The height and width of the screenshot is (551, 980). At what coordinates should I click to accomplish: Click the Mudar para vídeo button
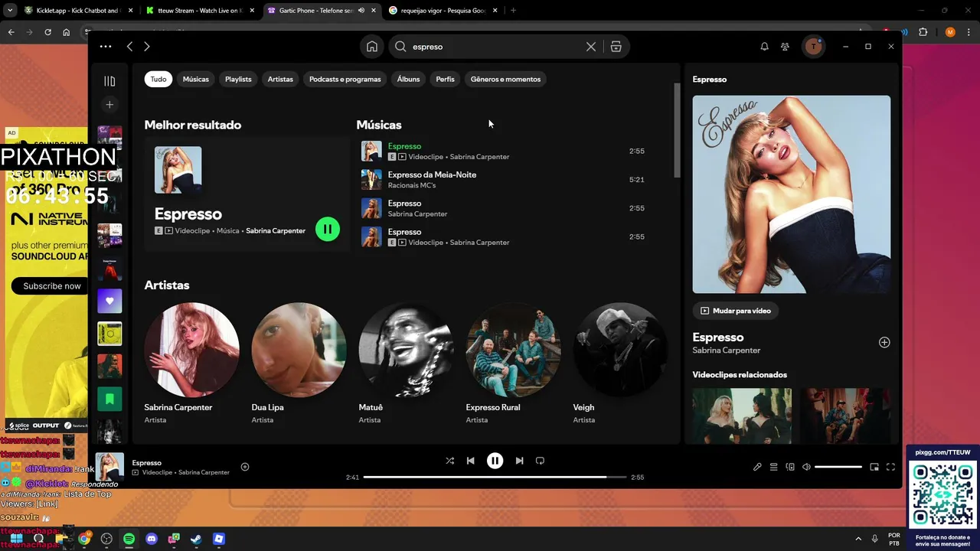pyautogui.click(x=736, y=311)
